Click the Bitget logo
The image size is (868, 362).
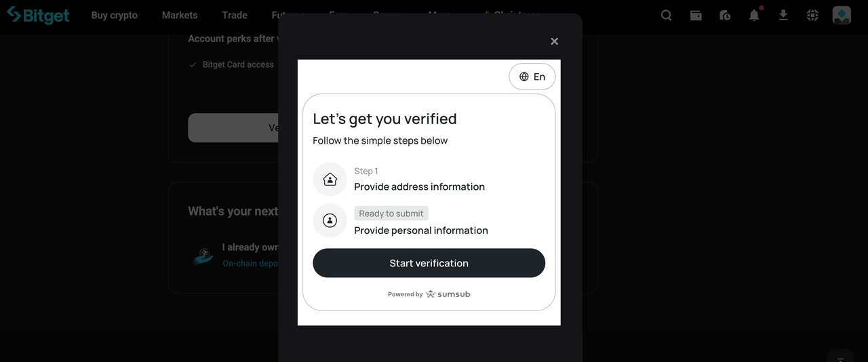tap(38, 15)
